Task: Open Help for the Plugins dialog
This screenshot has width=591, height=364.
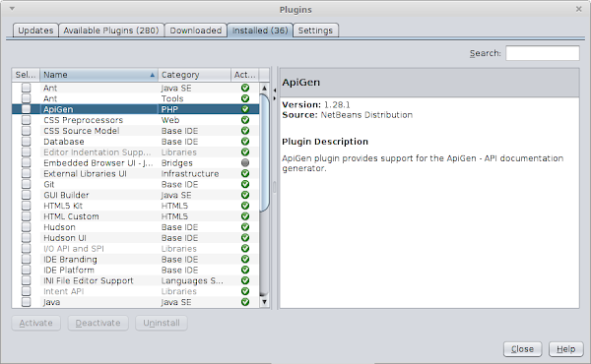Action: [x=565, y=349]
